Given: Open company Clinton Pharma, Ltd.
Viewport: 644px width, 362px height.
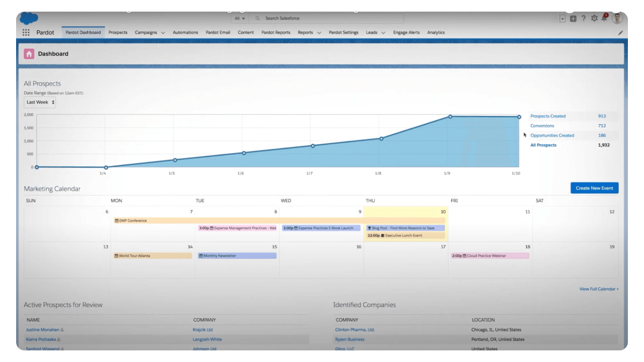Looking at the screenshot, I should click(355, 330).
